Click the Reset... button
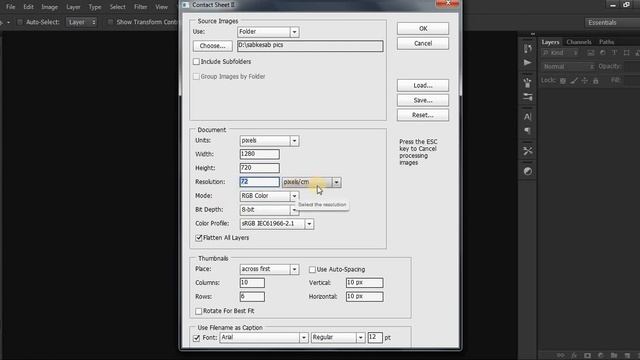The height and width of the screenshot is (360, 640). click(423, 115)
